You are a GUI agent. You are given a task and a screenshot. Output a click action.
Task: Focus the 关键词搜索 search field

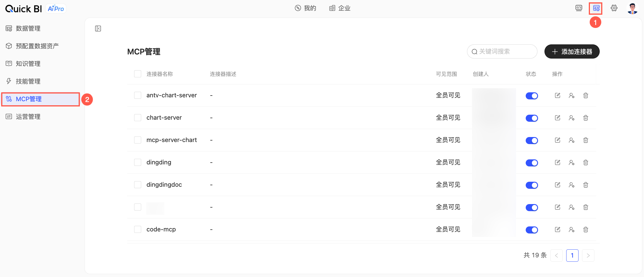point(502,51)
